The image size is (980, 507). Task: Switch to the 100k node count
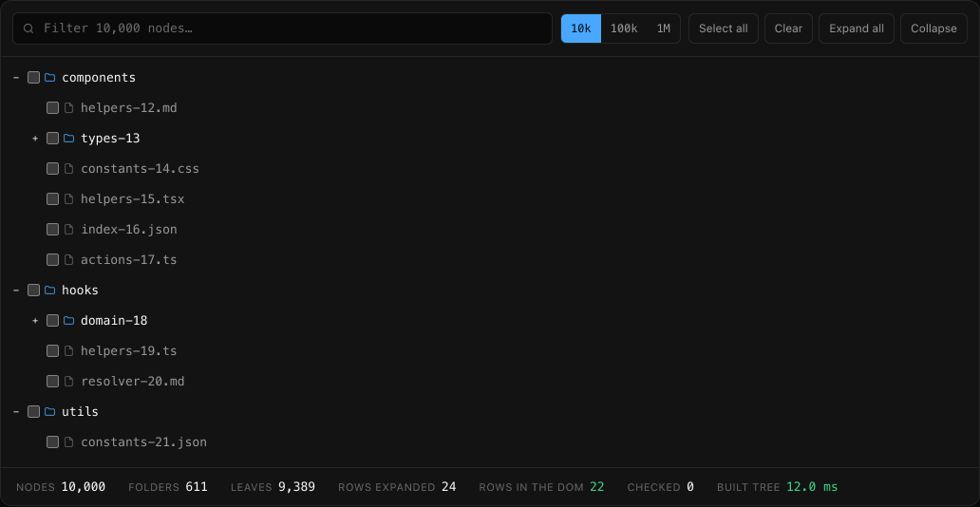tap(624, 28)
